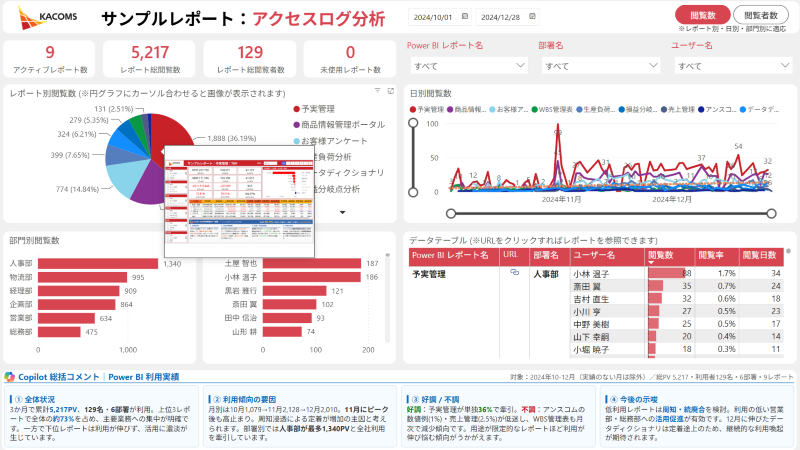This screenshot has width=800, height=450.
Task: Sort table by Power BI レポート名 column header
Action: pos(454,257)
